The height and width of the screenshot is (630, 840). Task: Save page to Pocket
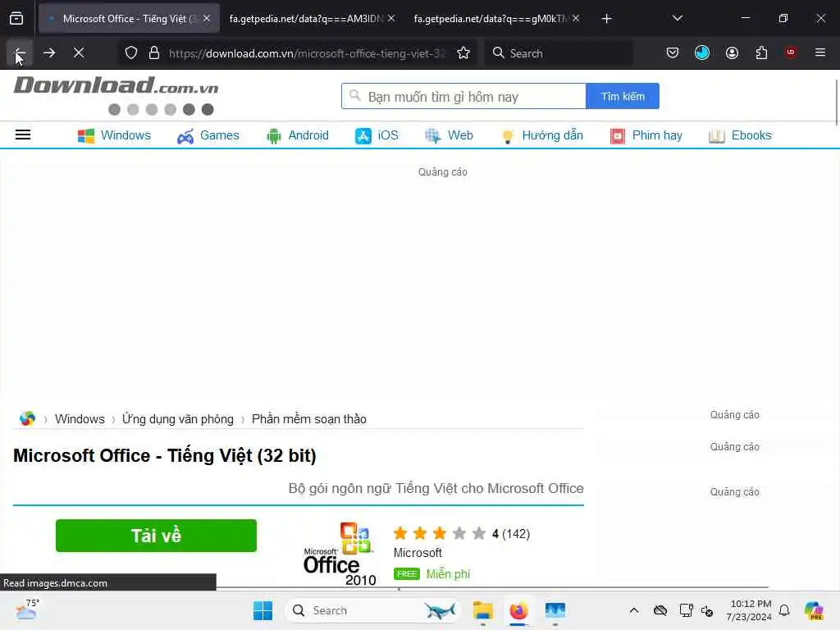point(673,53)
